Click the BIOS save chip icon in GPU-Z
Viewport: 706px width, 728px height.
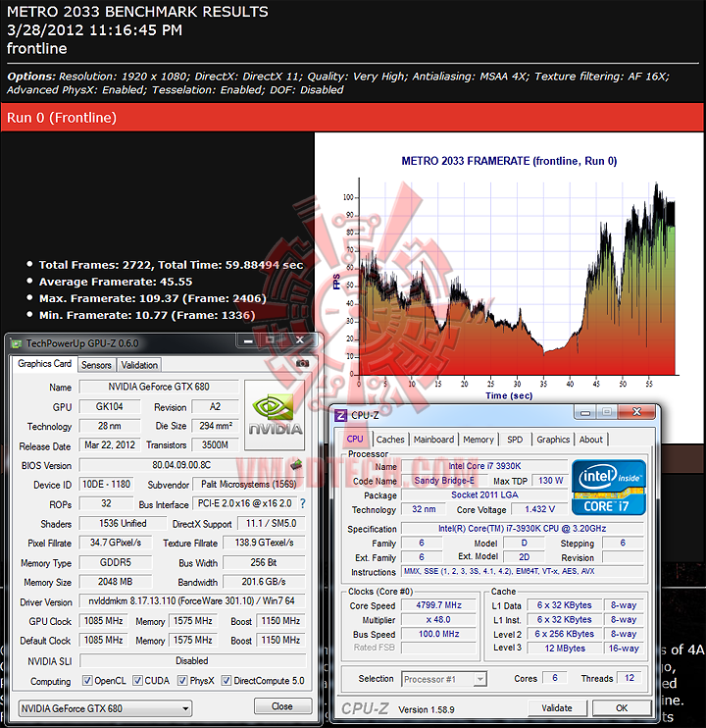(296, 464)
